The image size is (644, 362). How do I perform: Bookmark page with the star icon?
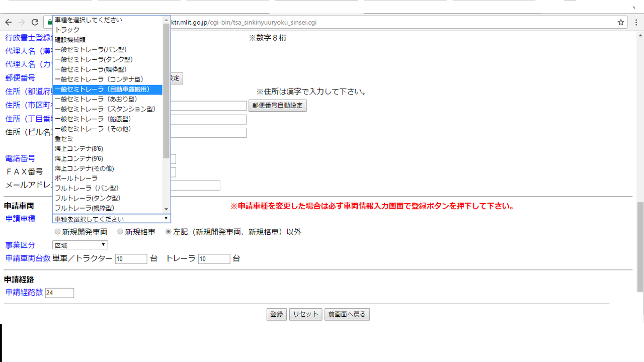click(x=621, y=23)
